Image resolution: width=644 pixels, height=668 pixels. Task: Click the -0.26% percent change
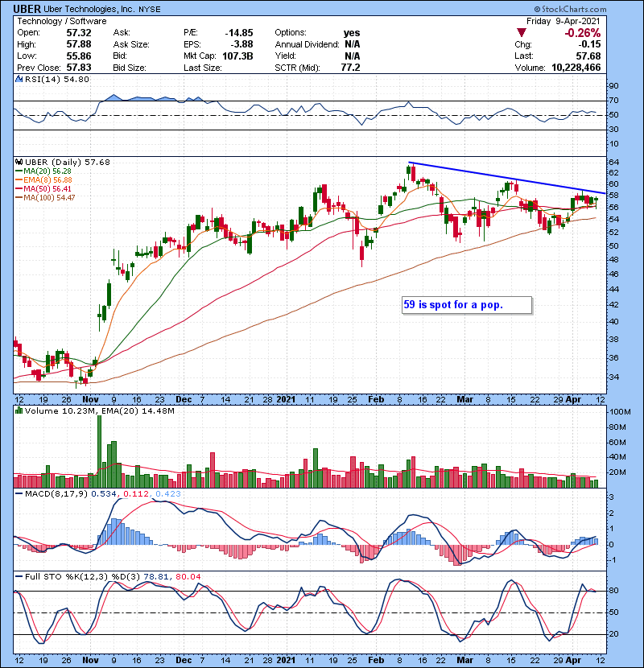click(x=583, y=33)
